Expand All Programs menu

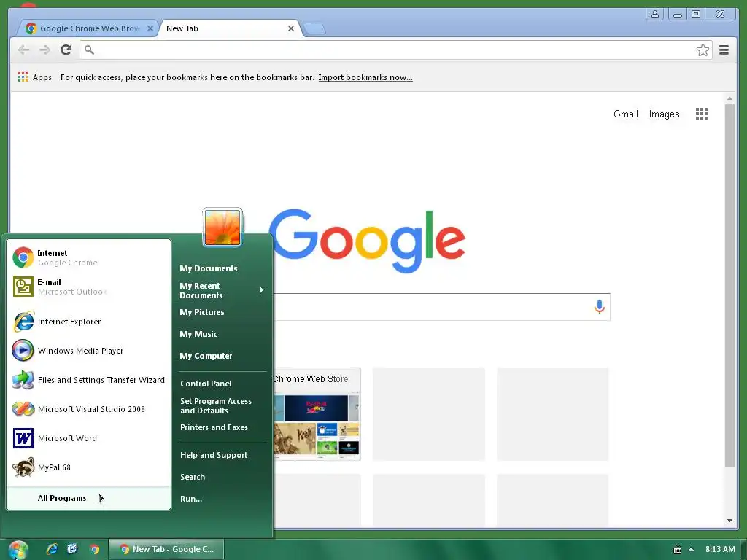coord(88,498)
